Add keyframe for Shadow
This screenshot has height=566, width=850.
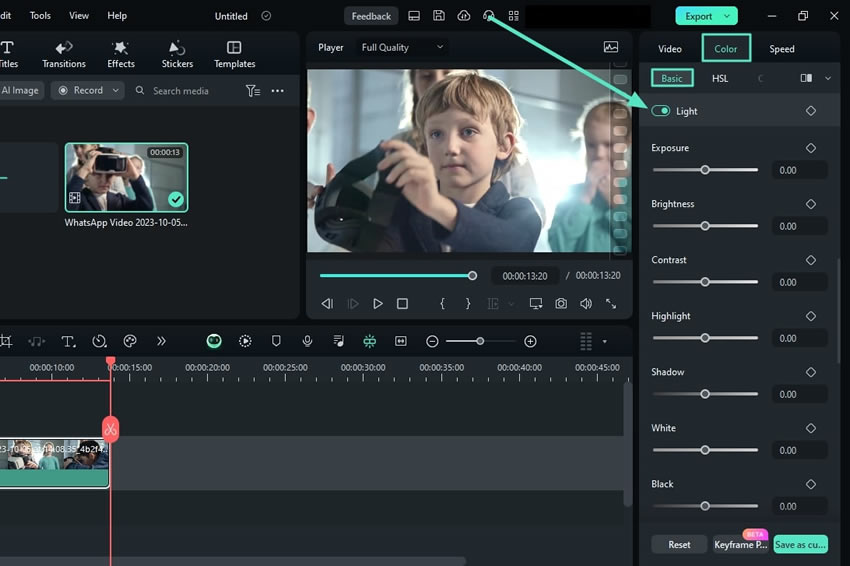(x=811, y=372)
